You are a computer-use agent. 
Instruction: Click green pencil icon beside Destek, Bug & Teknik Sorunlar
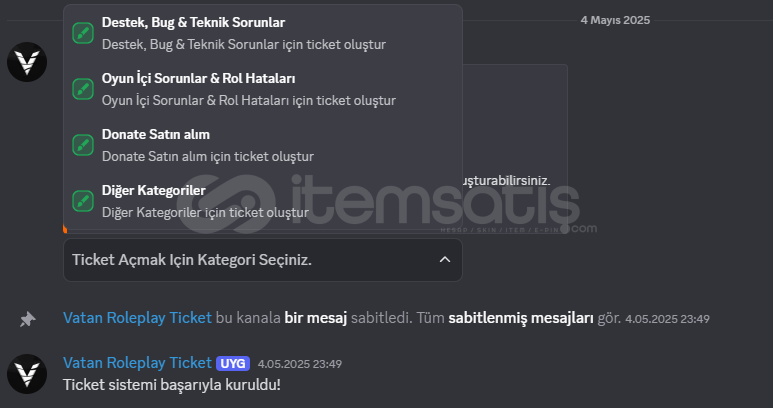pyautogui.click(x=83, y=33)
